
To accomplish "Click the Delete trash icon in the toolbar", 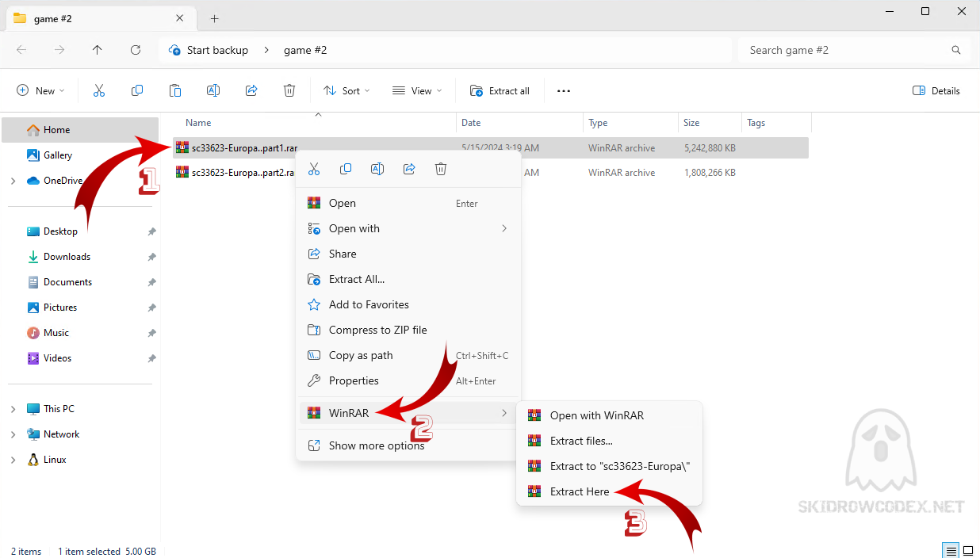I will tap(289, 90).
